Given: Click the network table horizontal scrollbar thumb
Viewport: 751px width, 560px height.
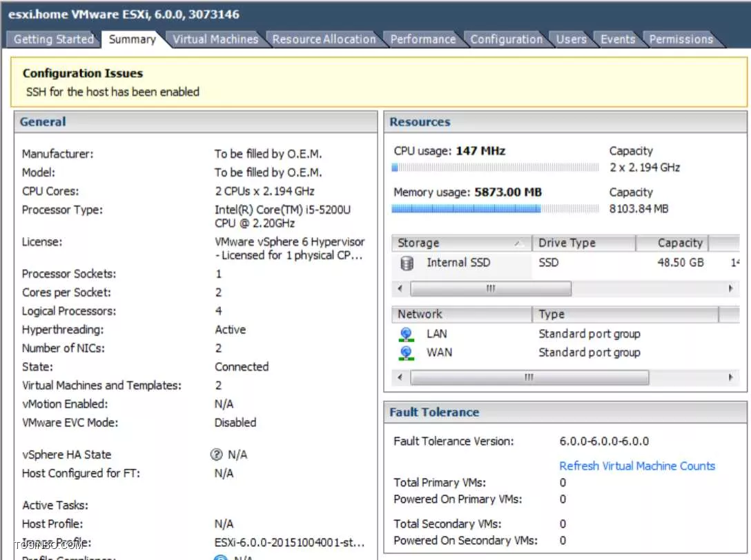Looking at the screenshot, I should (529, 378).
